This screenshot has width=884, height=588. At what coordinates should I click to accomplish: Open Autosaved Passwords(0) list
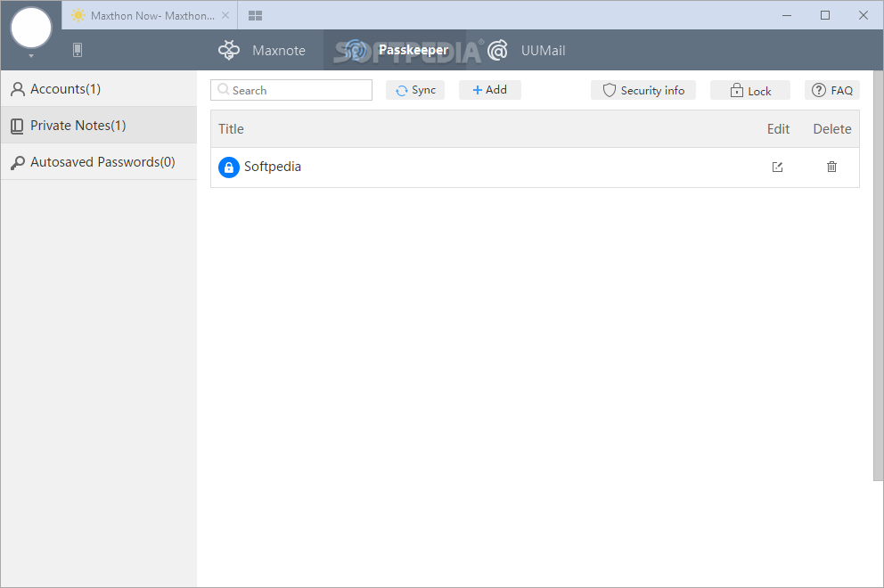[99, 162]
